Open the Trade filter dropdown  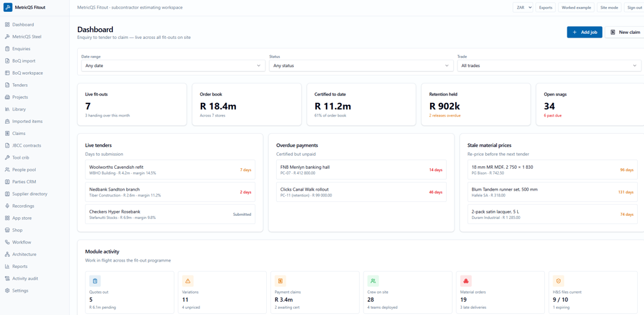[x=549, y=65]
